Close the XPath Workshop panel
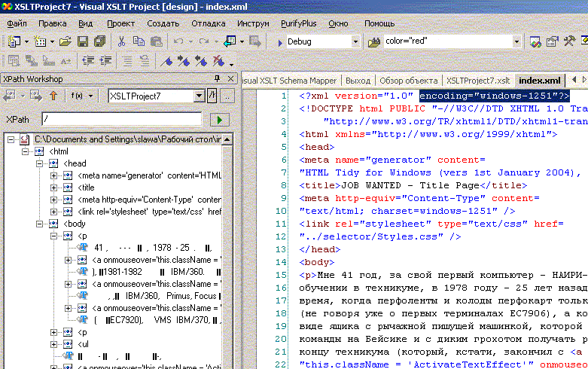588x369 pixels. [230, 78]
